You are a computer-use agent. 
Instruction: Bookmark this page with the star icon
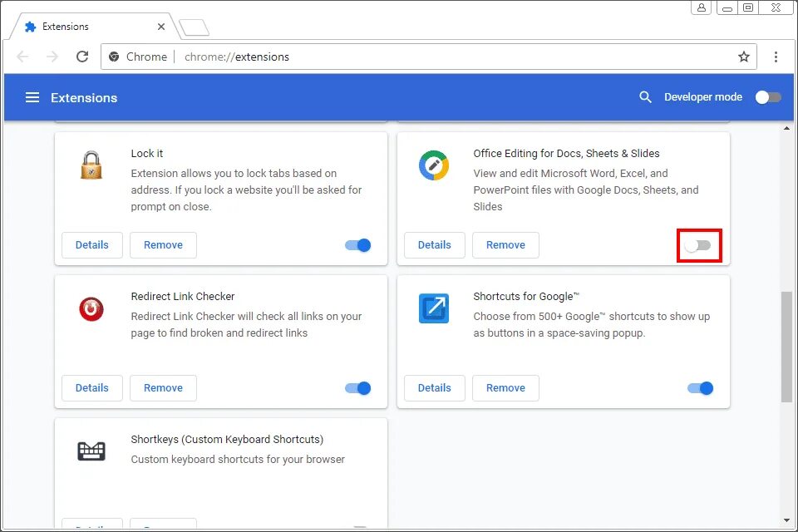pyautogui.click(x=743, y=57)
